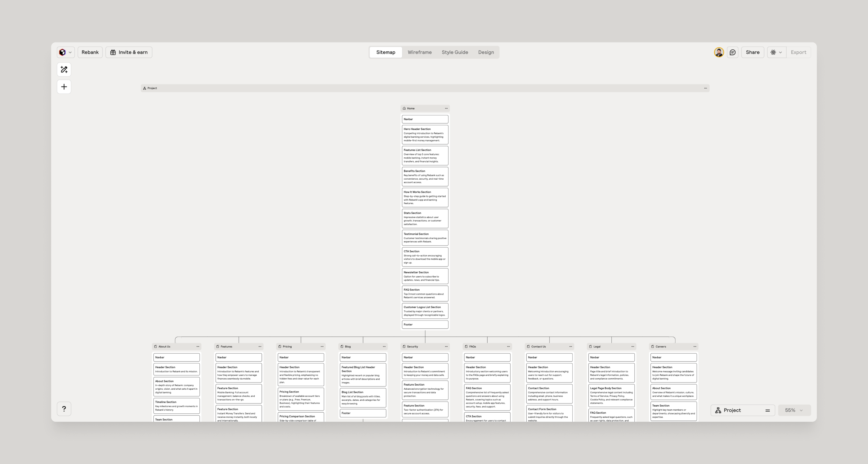Open Careers page three-dot menu
The width and height of the screenshot is (868, 464).
pyautogui.click(x=694, y=346)
